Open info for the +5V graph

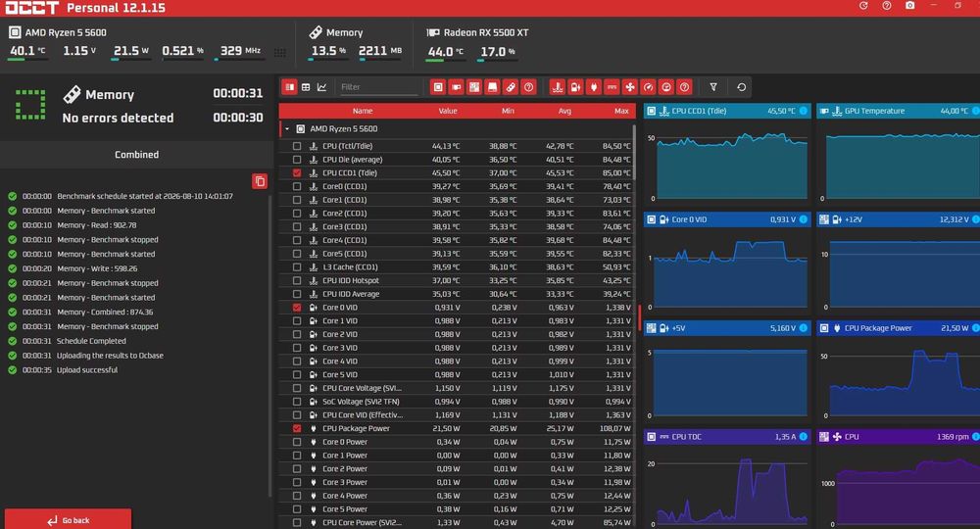pyautogui.click(x=804, y=328)
